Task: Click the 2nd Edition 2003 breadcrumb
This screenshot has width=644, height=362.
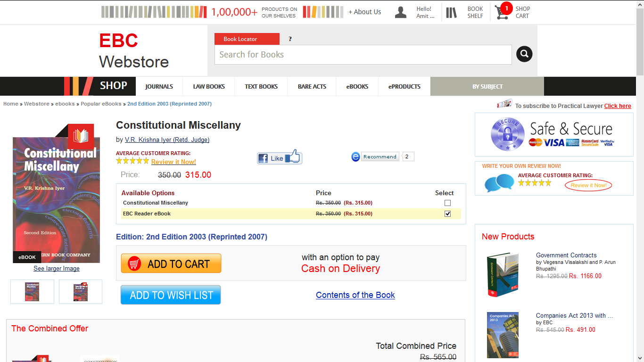Action: (169, 104)
